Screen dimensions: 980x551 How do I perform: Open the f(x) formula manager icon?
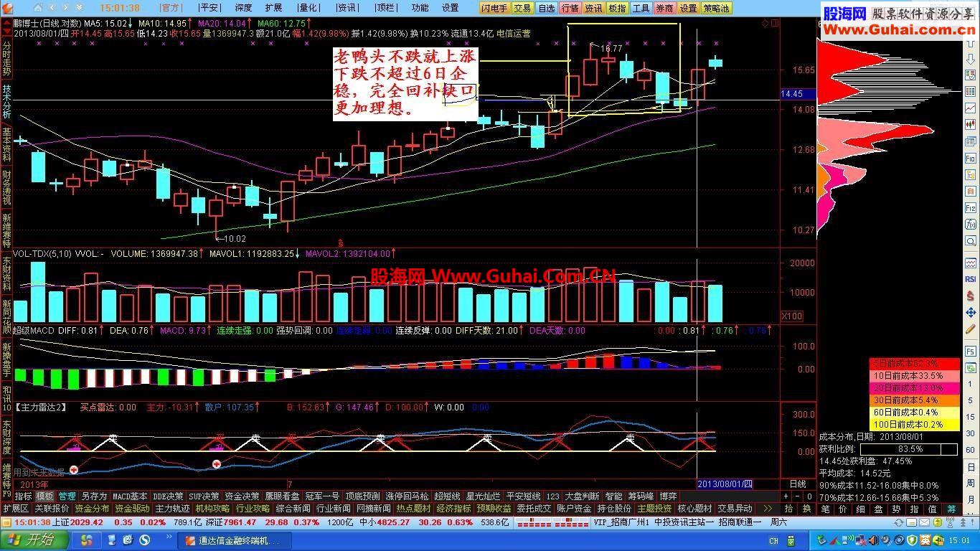point(971,223)
